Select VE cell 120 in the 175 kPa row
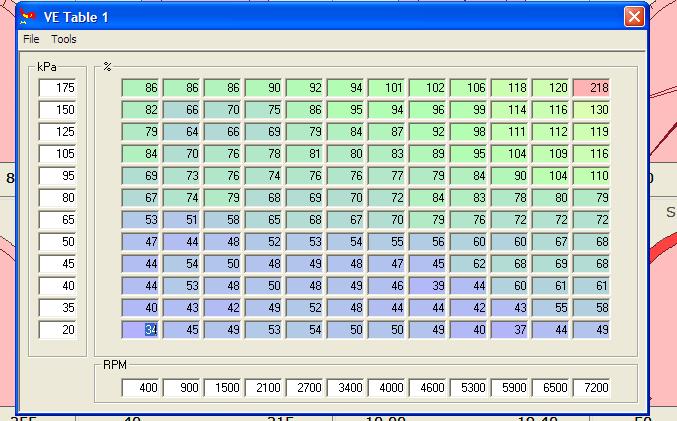This screenshot has height=421, width=677. tap(550, 88)
